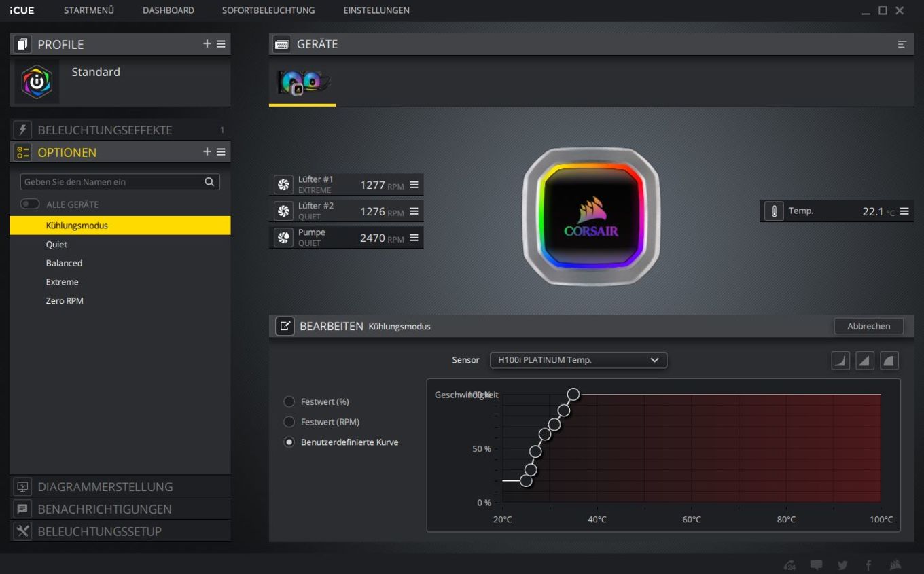Open the Twitter icon link
Image resolution: width=924 pixels, height=574 pixels.
click(x=842, y=565)
